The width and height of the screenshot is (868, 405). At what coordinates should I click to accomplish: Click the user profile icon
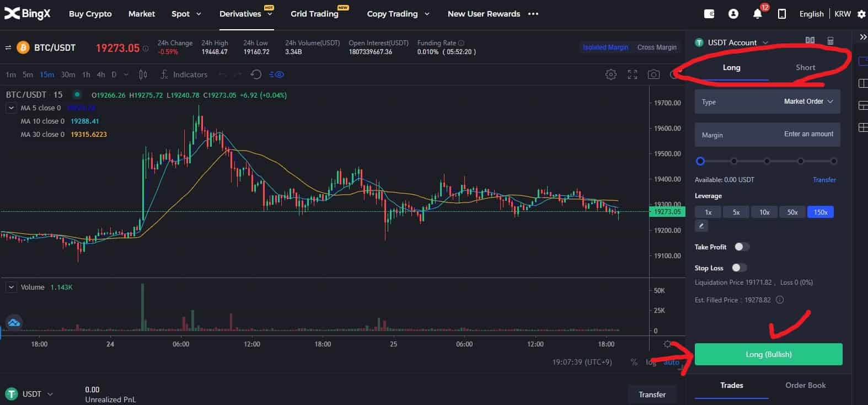pyautogui.click(x=733, y=14)
